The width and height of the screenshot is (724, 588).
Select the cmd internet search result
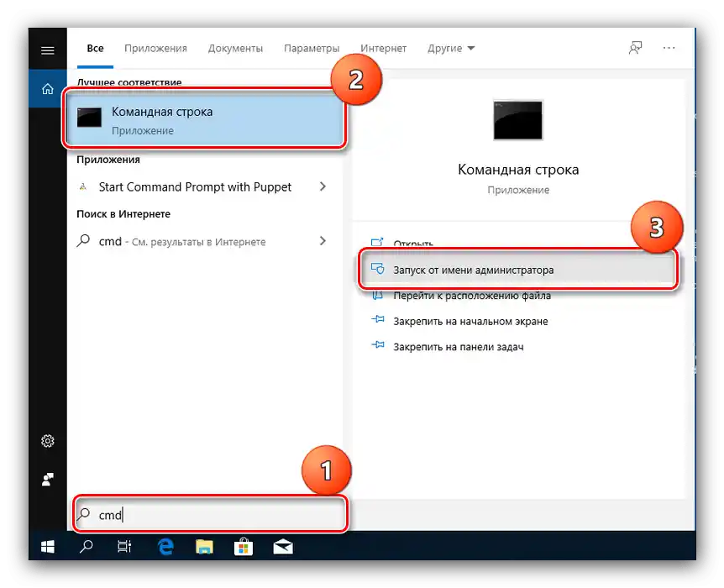[182, 242]
